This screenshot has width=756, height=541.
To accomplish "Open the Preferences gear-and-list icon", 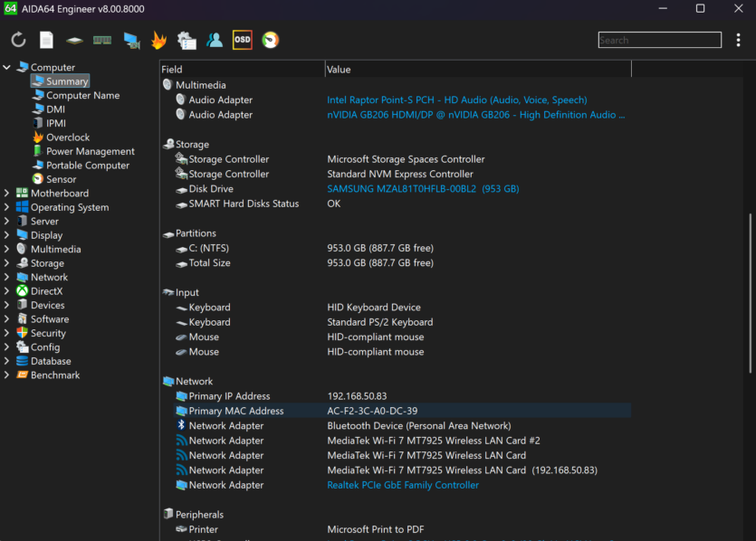I will (x=187, y=41).
